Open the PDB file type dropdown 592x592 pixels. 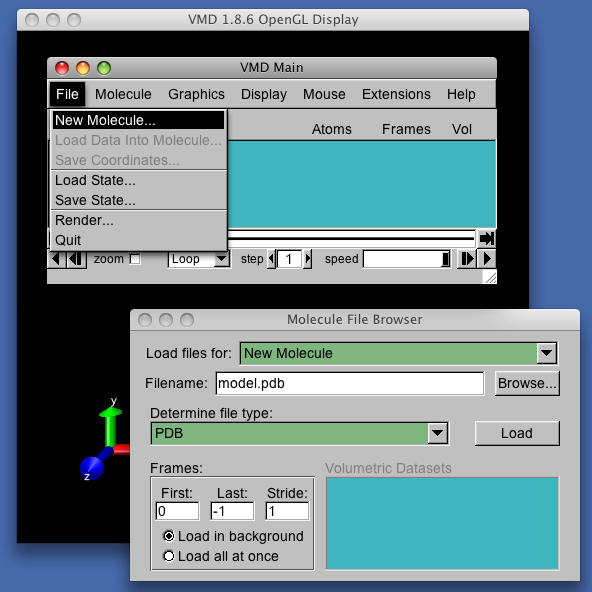[x=300, y=433]
